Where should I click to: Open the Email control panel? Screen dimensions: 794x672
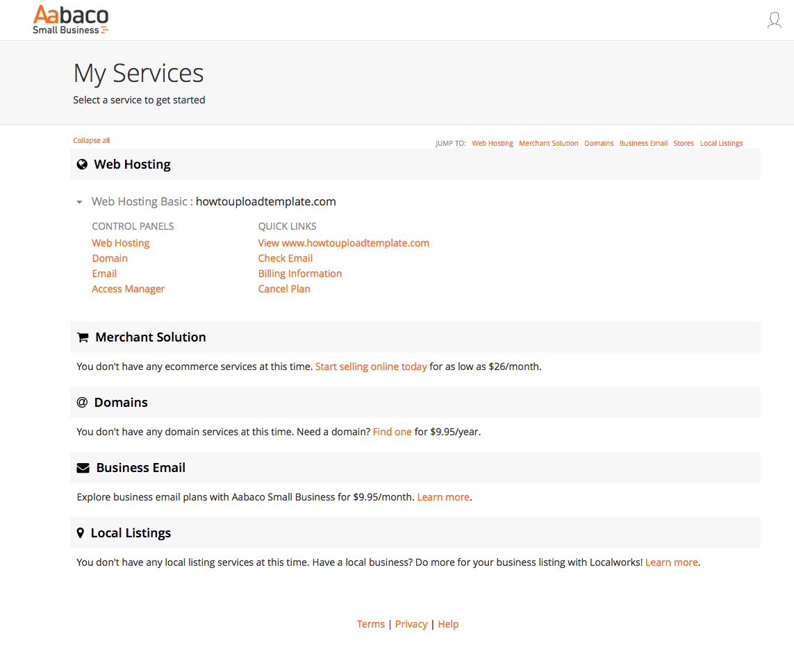coord(104,274)
